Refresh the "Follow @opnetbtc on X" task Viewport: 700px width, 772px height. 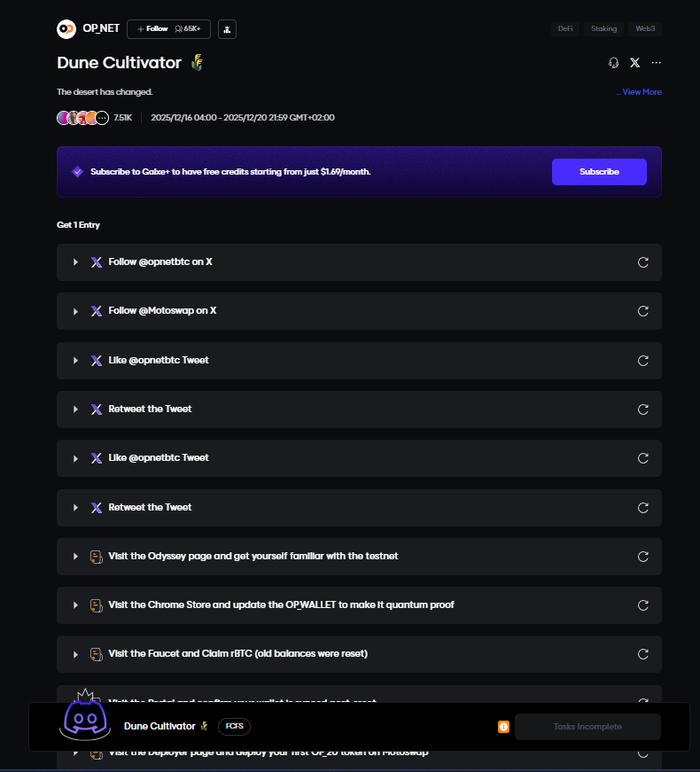click(x=643, y=262)
